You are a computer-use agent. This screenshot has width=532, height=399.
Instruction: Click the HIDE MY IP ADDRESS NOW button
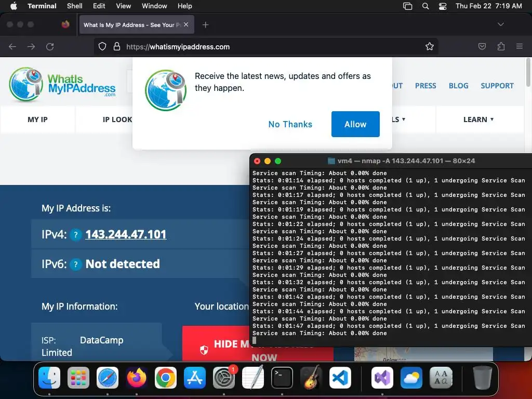pos(258,344)
